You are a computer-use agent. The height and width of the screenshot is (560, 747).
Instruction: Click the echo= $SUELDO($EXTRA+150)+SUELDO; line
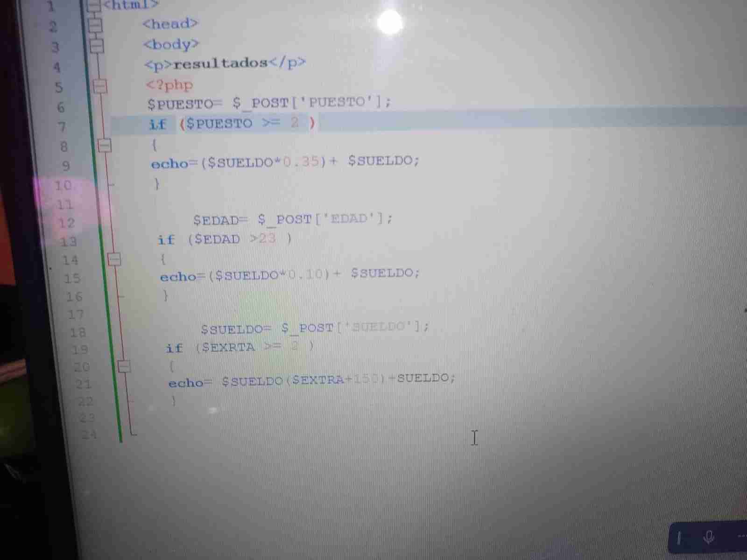tap(311, 381)
